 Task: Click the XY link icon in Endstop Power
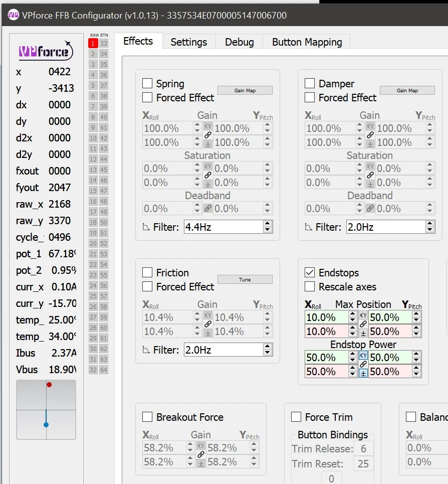coord(363,355)
